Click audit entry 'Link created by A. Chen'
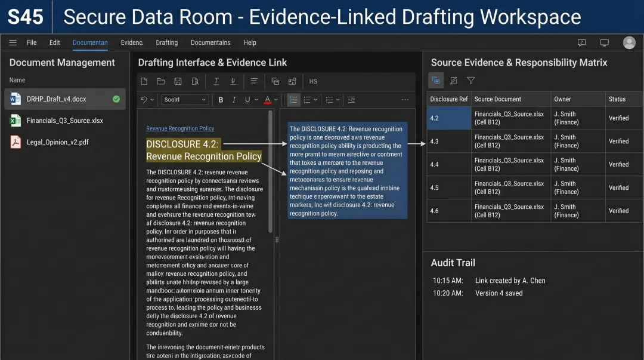 [510, 281]
